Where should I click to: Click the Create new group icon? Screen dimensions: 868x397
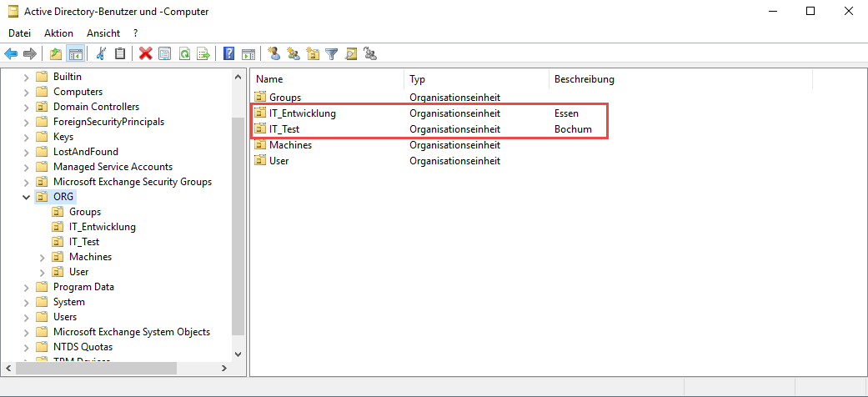coord(293,54)
